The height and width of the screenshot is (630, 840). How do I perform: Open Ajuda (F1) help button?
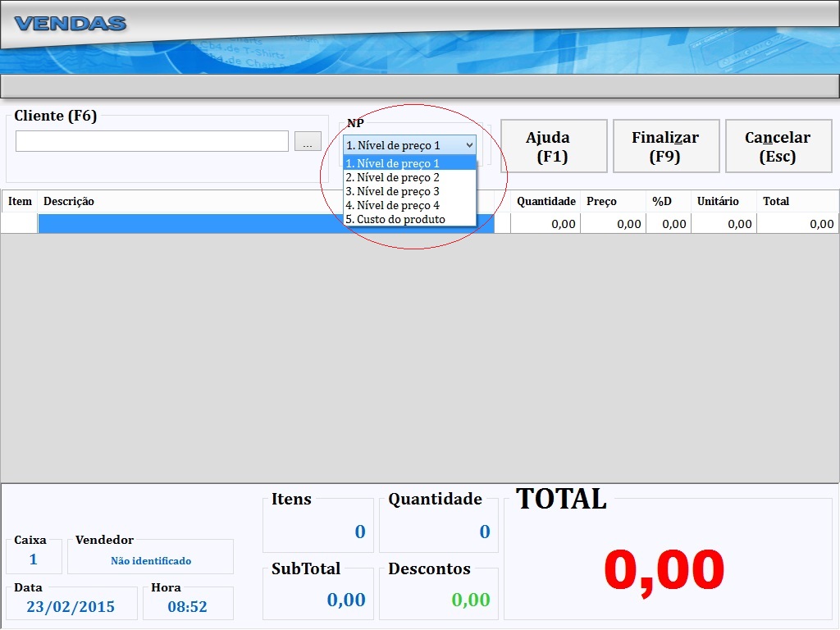[554, 146]
